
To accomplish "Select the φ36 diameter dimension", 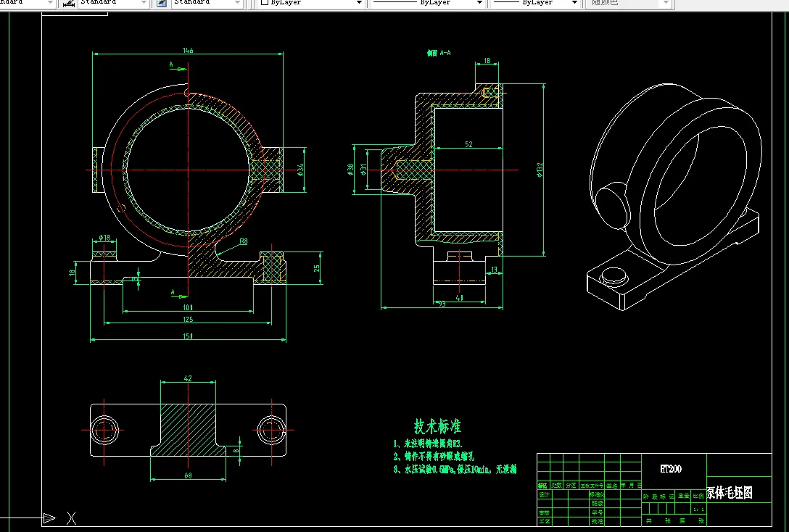I will 351,170.
